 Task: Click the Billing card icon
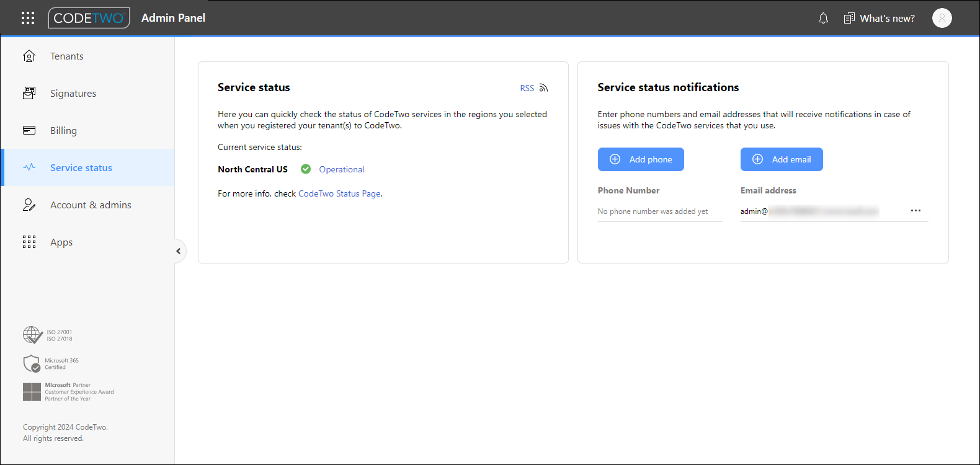pos(29,130)
